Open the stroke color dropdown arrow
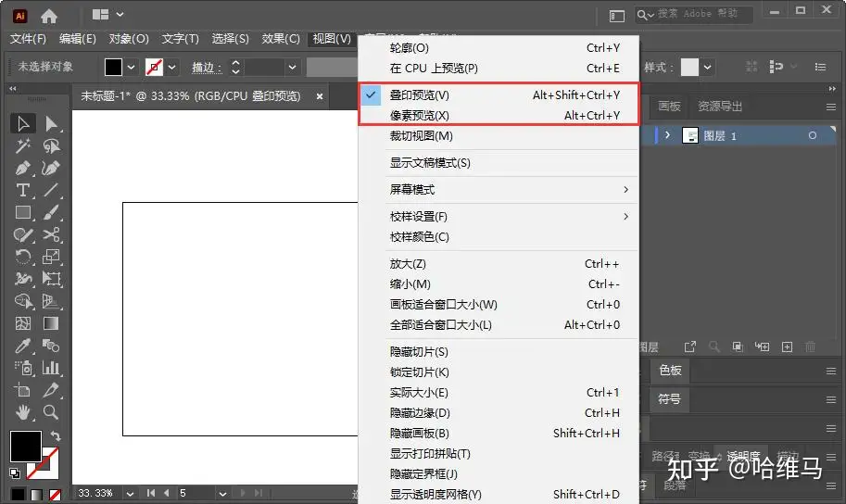The height and width of the screenshot is (504, 846). 172,68
